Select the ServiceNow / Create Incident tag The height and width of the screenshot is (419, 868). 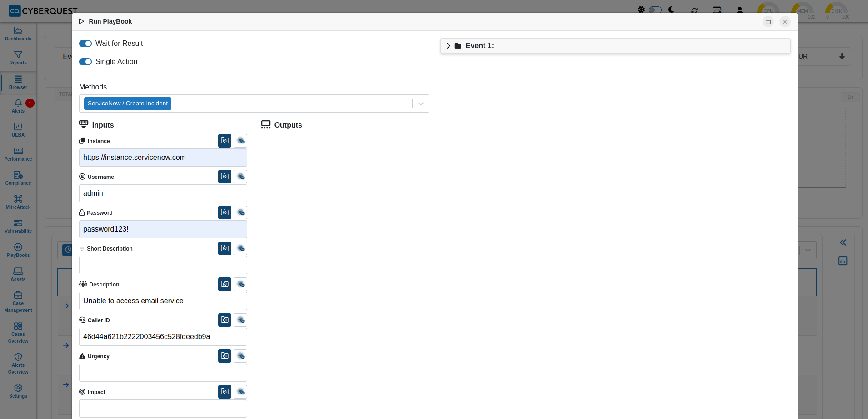(128, 104)
